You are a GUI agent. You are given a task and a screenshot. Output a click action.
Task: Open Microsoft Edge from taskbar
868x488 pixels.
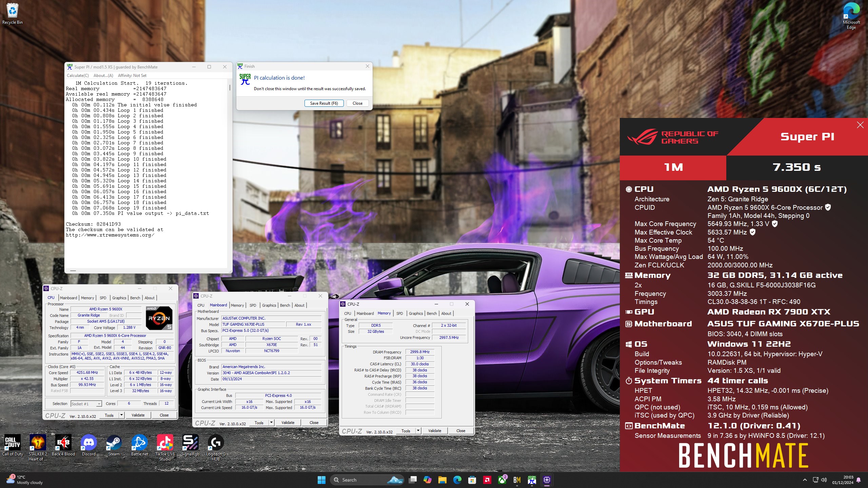[457, 480]
